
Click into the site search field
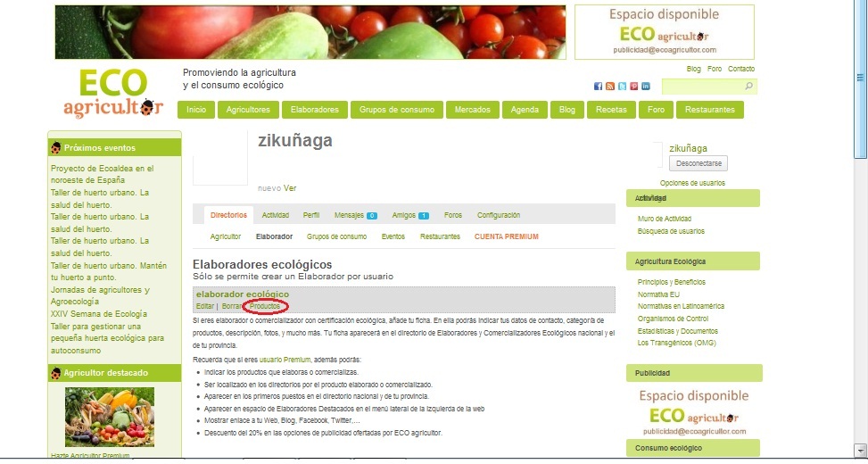703,87
